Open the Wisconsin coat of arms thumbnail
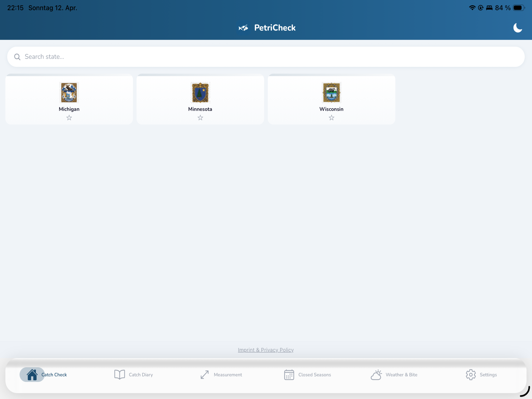This screenshot has width=532, height=399. click(x=331, y=93)
